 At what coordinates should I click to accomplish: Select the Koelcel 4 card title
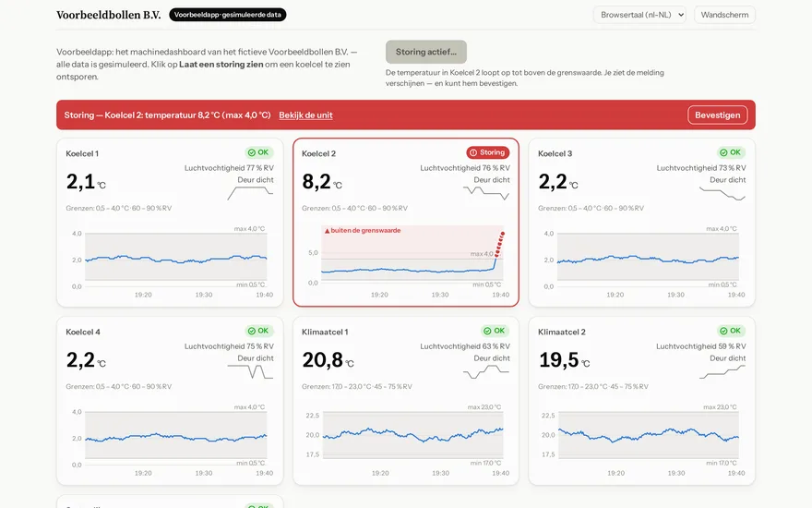coord(83,332)
